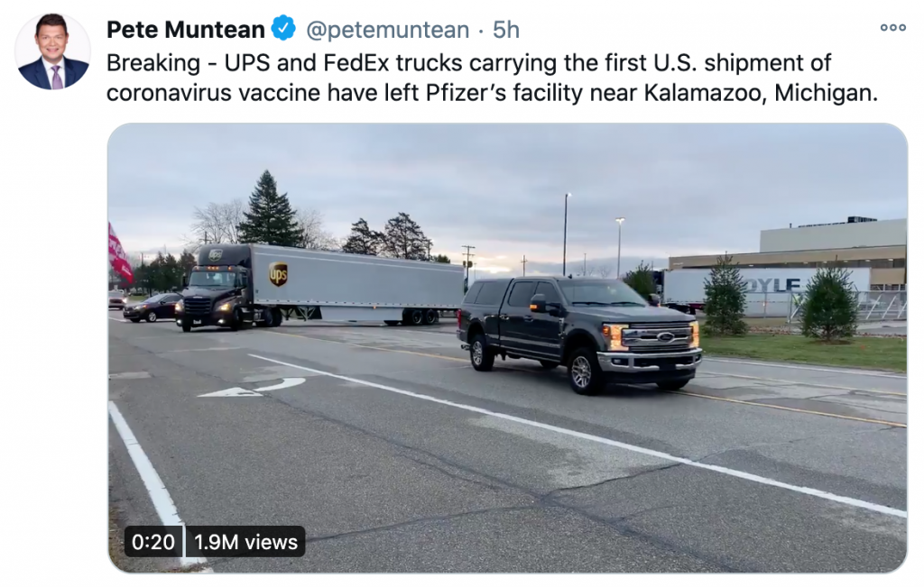Open the @petemuntean handle link

pos(388,30)
